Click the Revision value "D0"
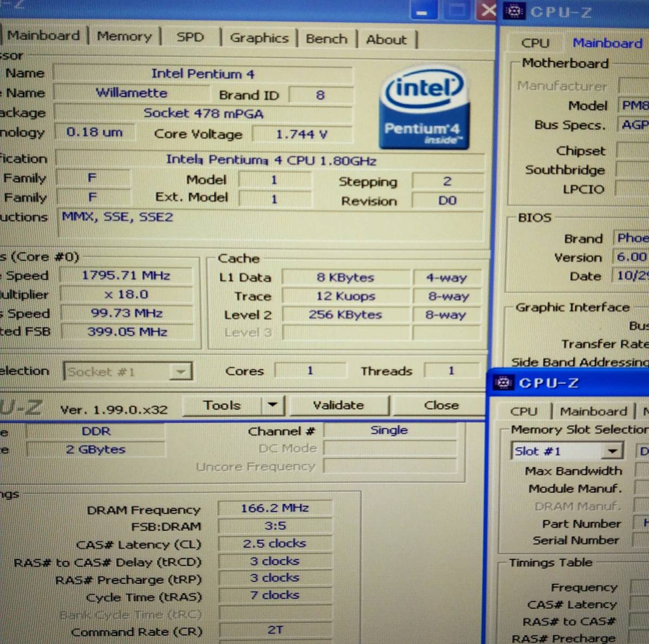Viewport: 649px width, 644px height. coord(447,201)
